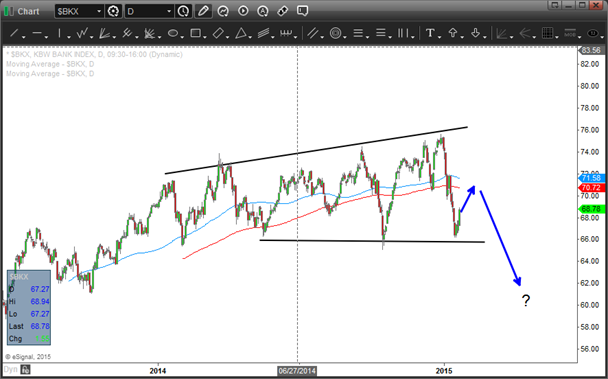This screenshot has height=379, width=608.
Task: Click the 2015 label on time axis
Action: pyautogui.click(x=444, y=371)
